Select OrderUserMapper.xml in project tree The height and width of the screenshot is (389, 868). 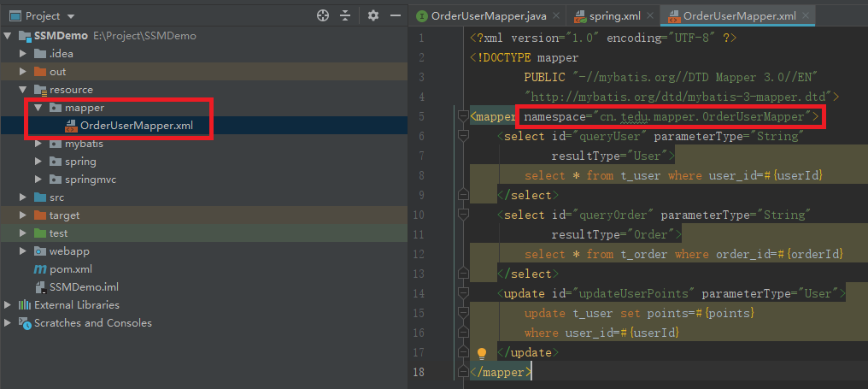[x=136, y=125]
